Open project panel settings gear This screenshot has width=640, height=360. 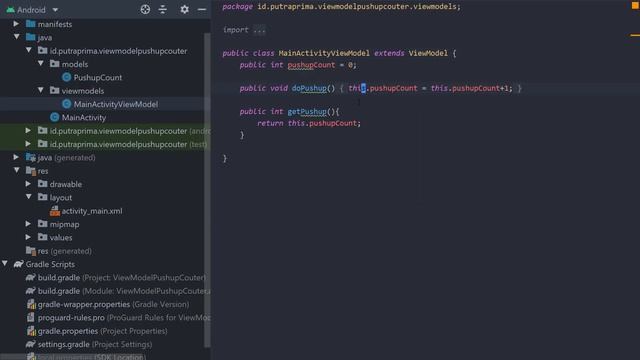pyautogui.click(x=184, y=9)
